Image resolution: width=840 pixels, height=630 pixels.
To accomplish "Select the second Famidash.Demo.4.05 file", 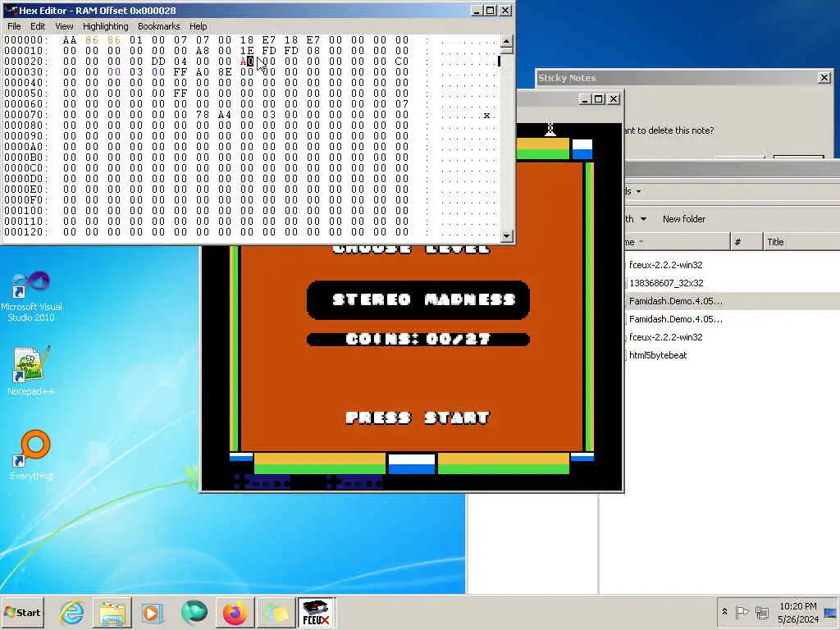I will (676, 319).
